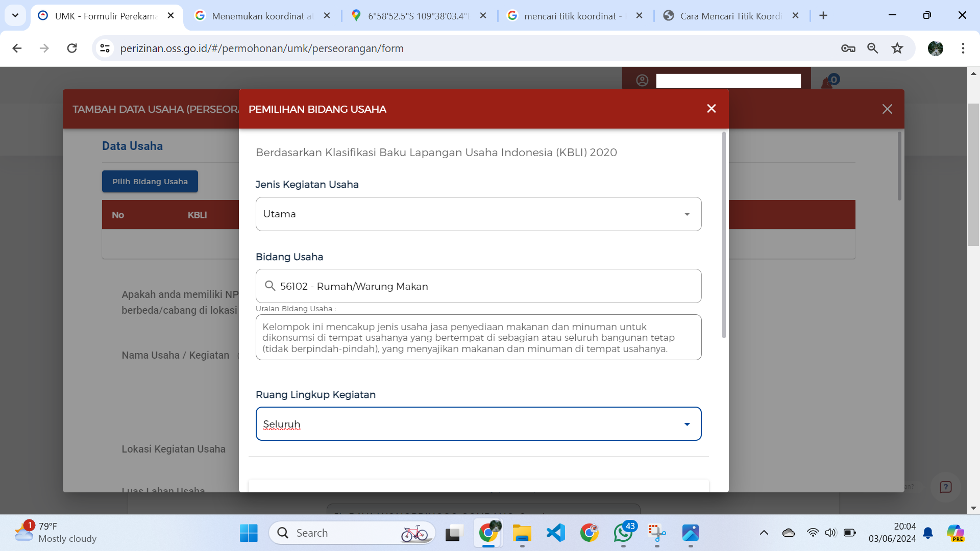980x551 pixels.
Task: Open the tab search dropdown
Action: pos(15,15)
